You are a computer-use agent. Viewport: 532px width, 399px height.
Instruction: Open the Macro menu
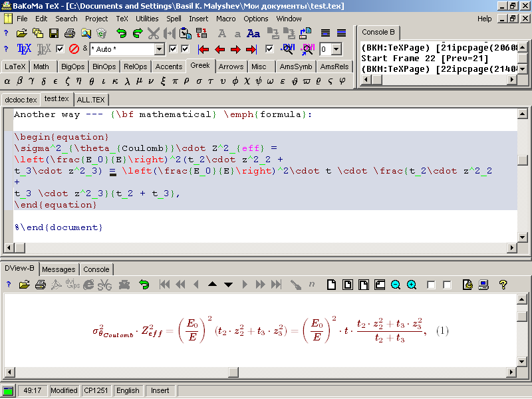(225, 19)
